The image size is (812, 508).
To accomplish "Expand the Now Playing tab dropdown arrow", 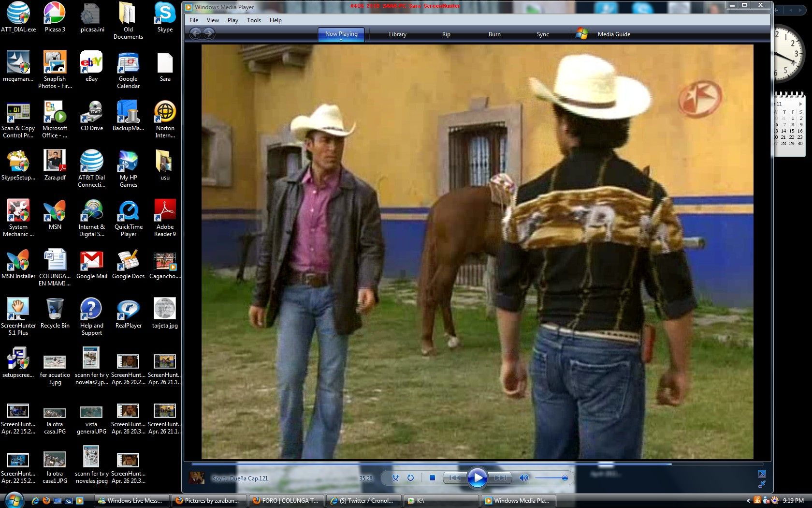I will coord(341,40).
